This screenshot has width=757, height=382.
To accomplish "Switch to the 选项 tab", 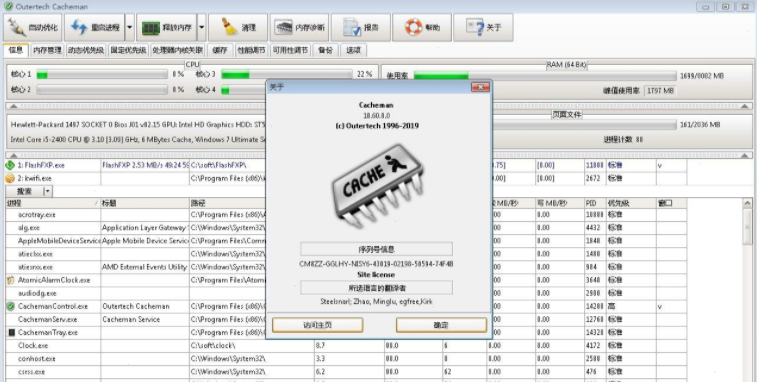I will 353,50.
